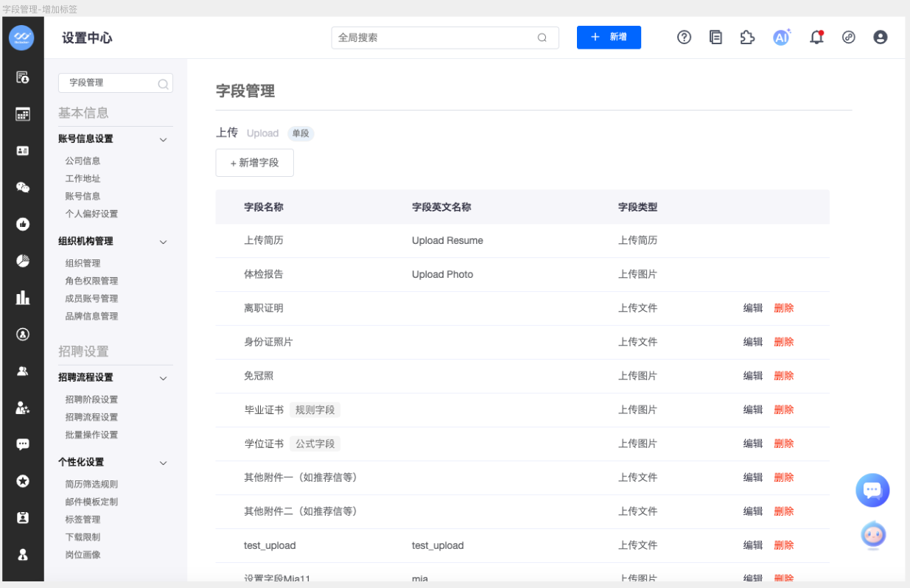Screen dimensions: 910x588
Task: Click the 全局搜索 search input box
Action: 435,38
